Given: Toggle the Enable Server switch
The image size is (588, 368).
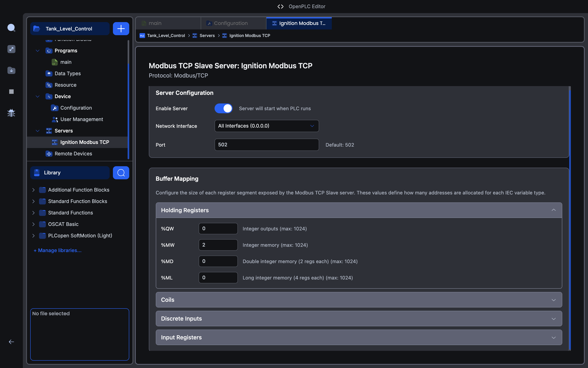Looking at the screenshot, I should 224,108.
